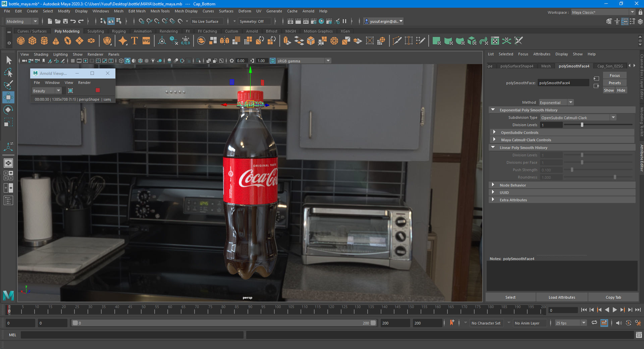The height and width of the screenshot is (349, 644).
Task: Open the Mesh Tools menu
Action: (x=160, y=11)
